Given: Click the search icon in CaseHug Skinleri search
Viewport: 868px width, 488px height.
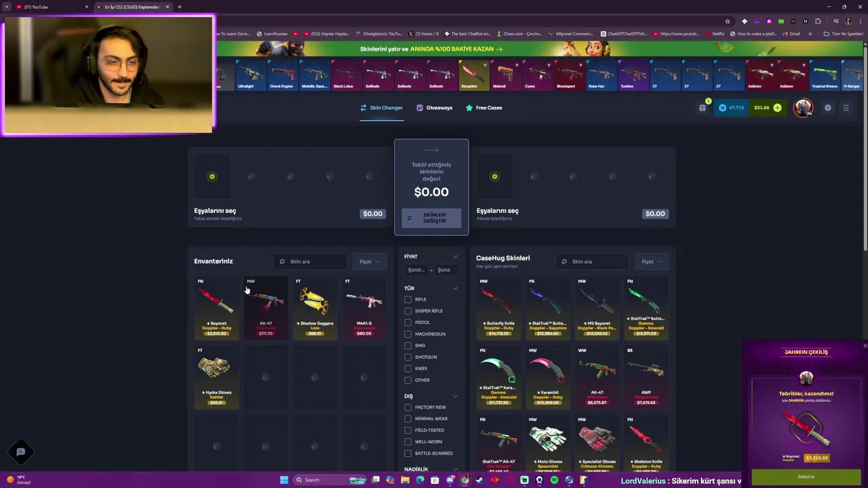Looking at the screenshot, I should pyautogui.click(x=564, y=262).
